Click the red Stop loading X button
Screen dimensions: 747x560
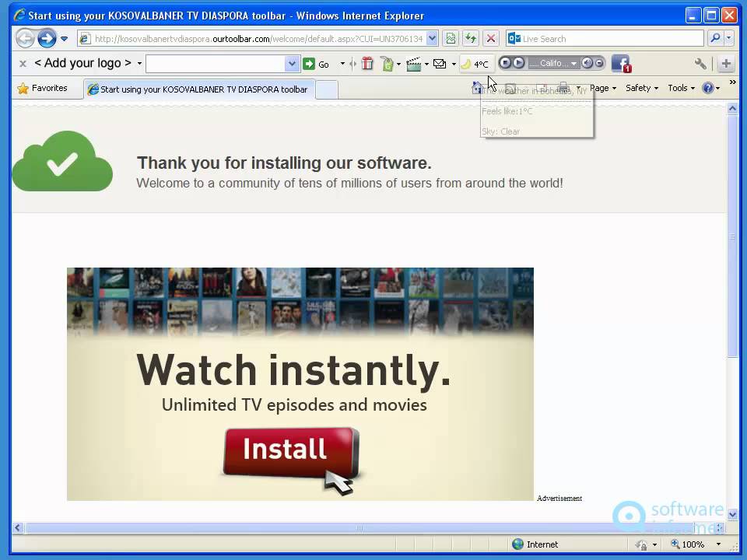pyautogui.click(x=491, y=39)
